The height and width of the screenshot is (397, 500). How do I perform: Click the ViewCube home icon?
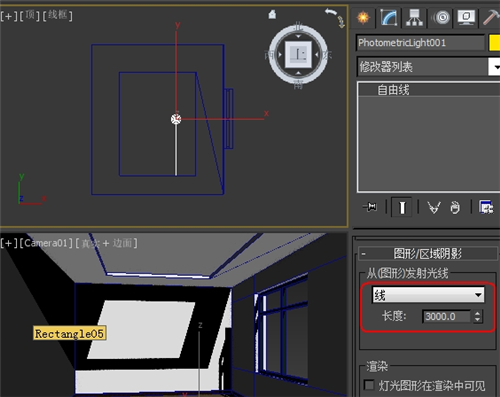pyautogui.click(x=272, y=14)
